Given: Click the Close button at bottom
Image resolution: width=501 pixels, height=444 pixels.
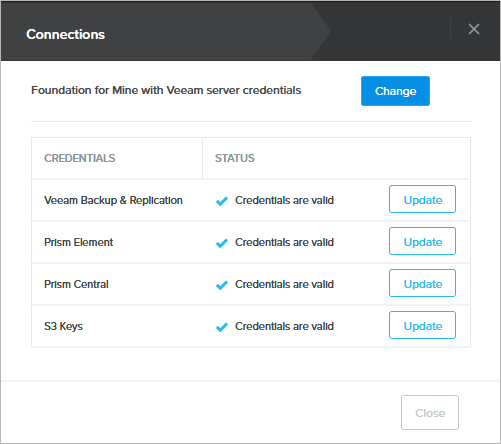Looking at the screenshot, I should click(430, 412).
